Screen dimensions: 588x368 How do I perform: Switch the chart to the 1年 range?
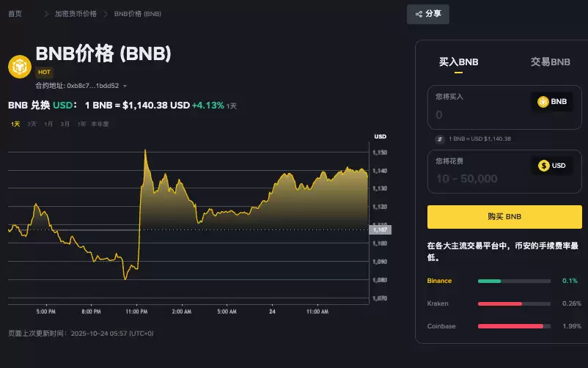click(81, 124)
